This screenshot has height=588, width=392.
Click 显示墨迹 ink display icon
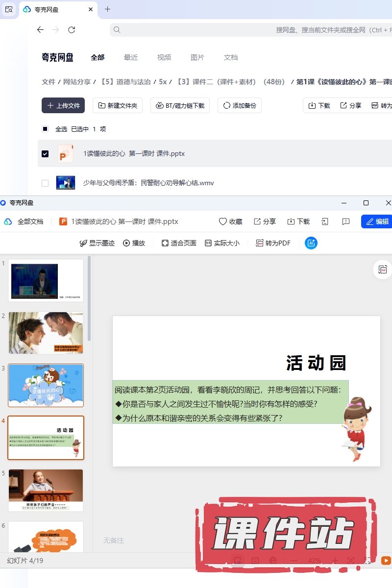83,243
